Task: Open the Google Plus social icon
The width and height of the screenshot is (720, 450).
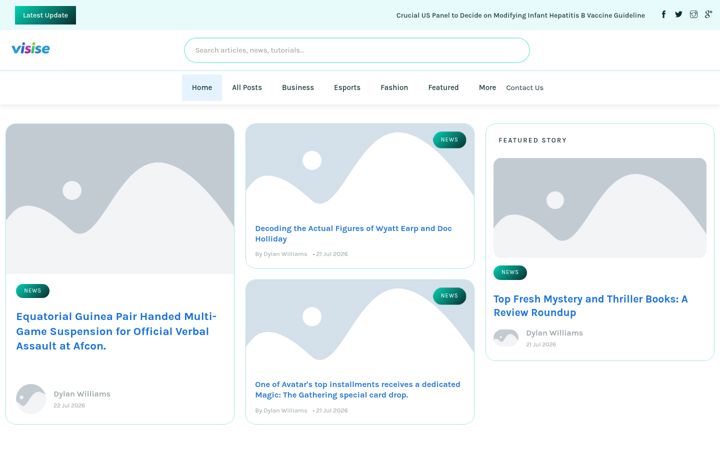Action: (709, 15)
